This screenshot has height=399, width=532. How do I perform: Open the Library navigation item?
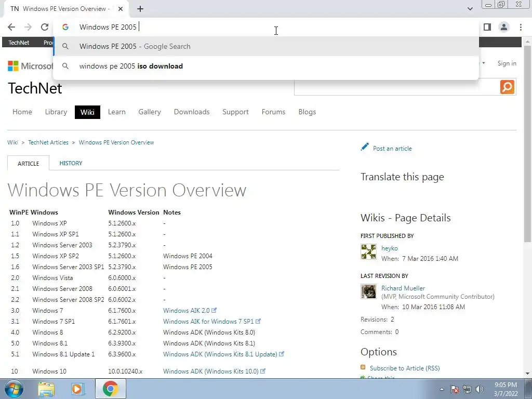(x=56, y=112)
